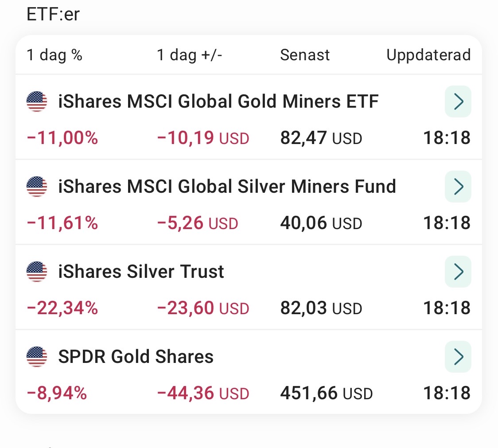
Task: Click US flag beside SPDR Gold Shares
Action: [37, 357]
